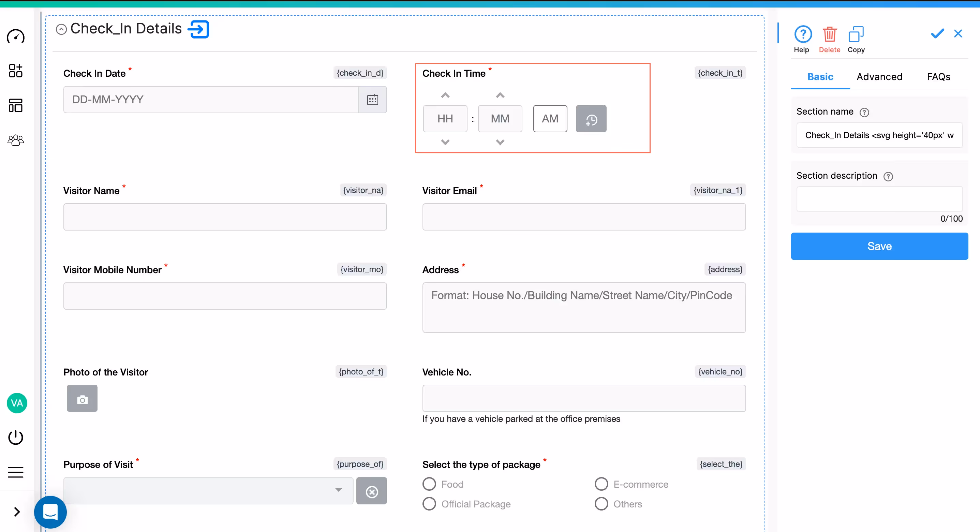Choose the Official Package radio option
The image size is (980, 532).
click(x=429, y=504)
